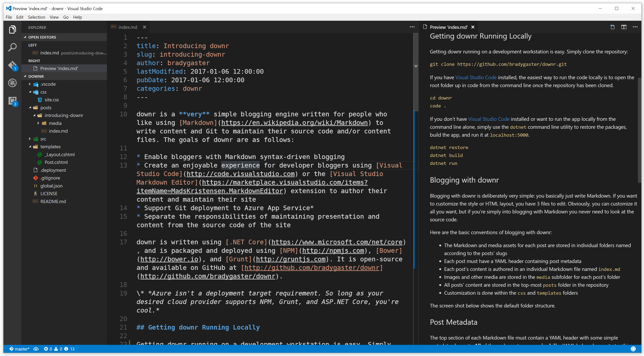Click the feedback smiley in status bar

point(633,349)
